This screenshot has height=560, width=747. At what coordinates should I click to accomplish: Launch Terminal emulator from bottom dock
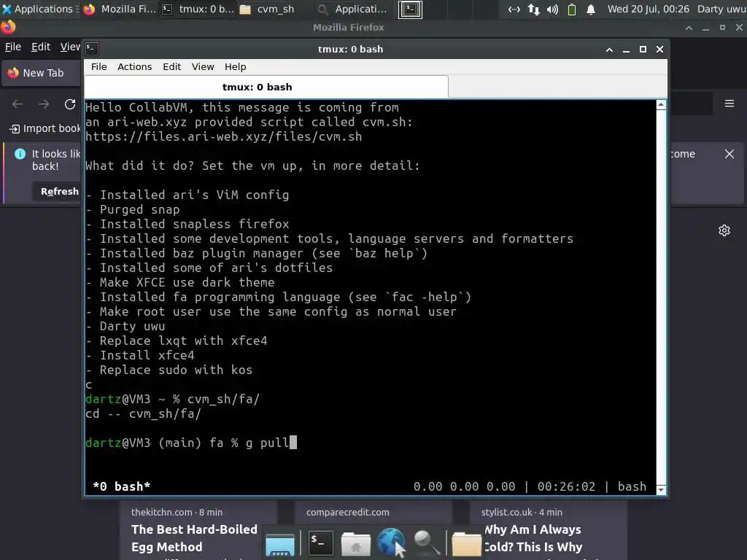[x=320, y=542]
